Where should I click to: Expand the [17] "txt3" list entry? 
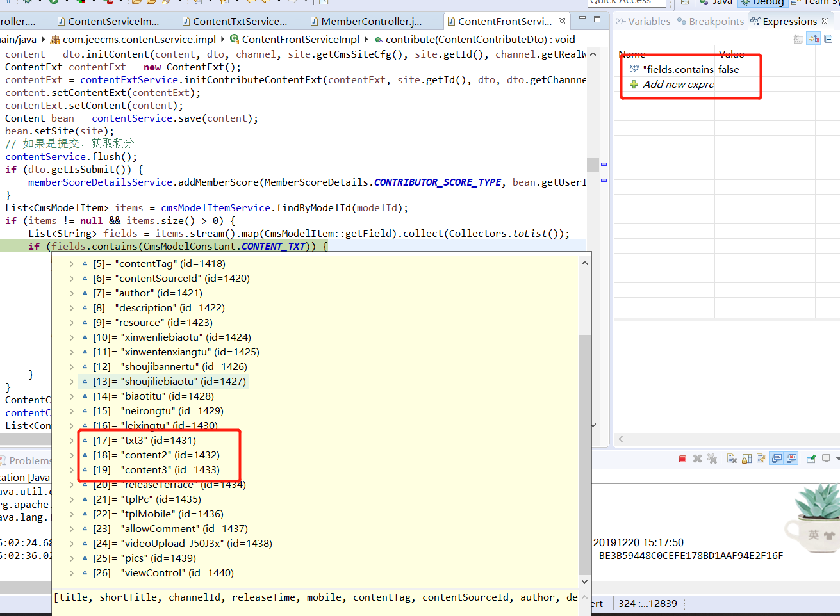pyautogui.click(x=72, y=441)
